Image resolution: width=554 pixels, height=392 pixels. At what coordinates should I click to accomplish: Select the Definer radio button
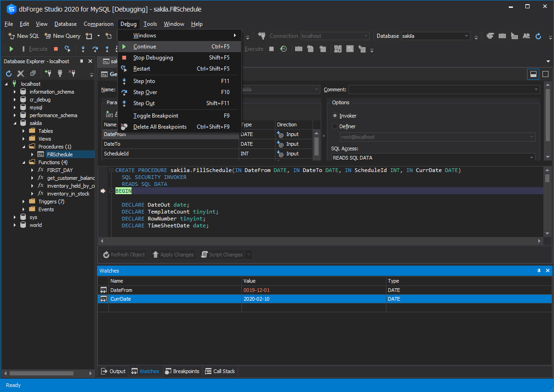[x=336, y=126]
